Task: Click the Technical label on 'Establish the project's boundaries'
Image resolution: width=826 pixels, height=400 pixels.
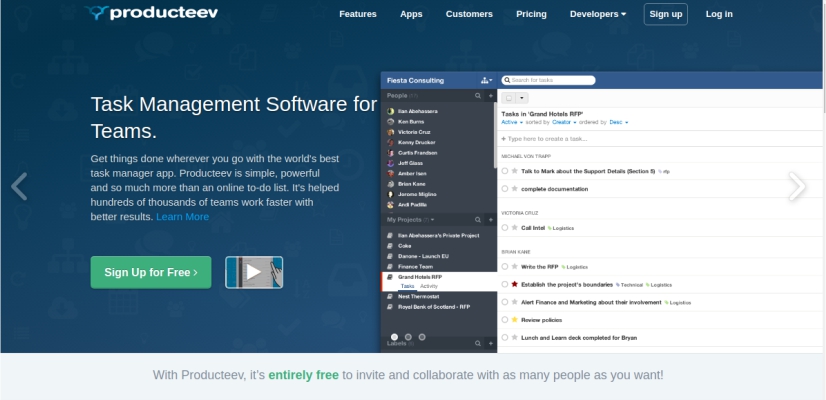Action: (x=630, y=285)
